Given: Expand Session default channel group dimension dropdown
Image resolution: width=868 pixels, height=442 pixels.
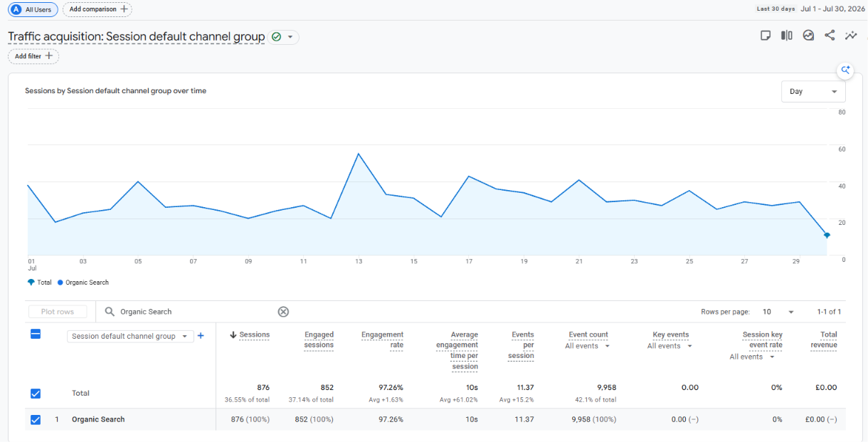Looking at the screenshot, I should coord(130,337).
